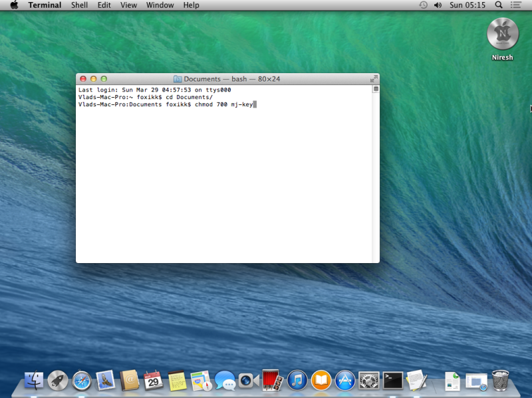Click the Documents folder proxy icon in title bar
Viewport: 532px width, 398px height.
click(x=178, y=79)
